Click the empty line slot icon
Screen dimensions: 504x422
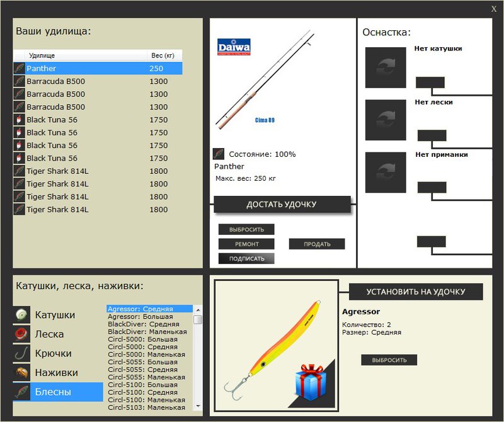386,120
